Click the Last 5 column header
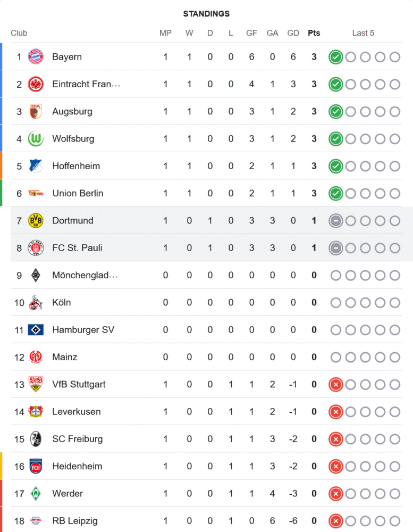Image resolution: width=413 pixels, height=532 pixels. click(363, 33)
